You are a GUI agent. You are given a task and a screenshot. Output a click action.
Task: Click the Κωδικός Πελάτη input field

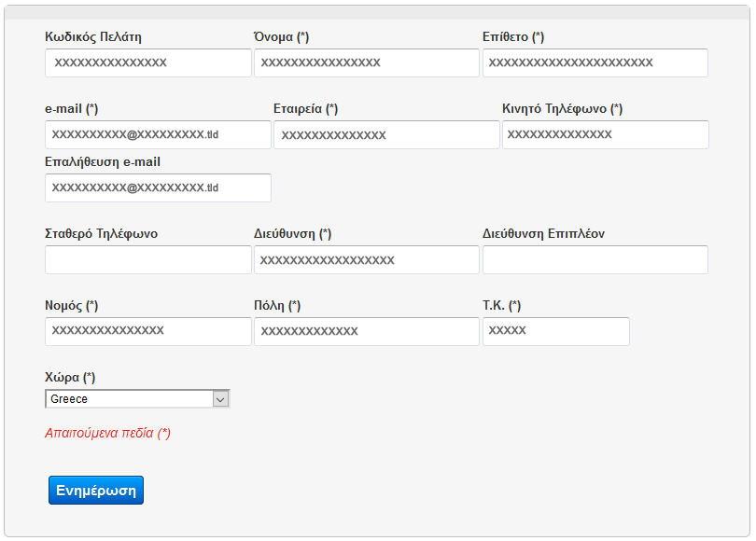coord(147,63)
